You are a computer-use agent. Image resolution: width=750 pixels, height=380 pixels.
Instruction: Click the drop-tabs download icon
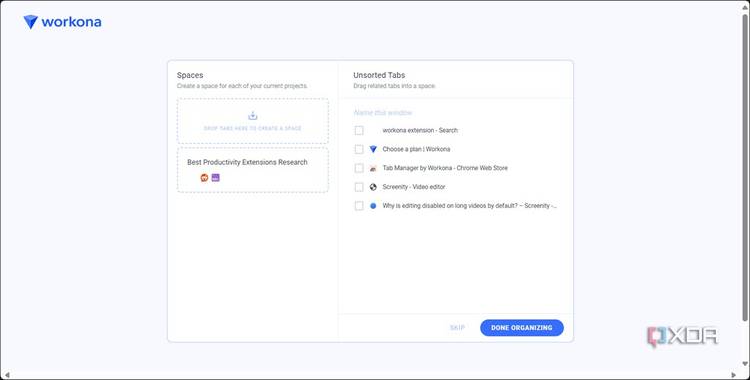point(253,116)
